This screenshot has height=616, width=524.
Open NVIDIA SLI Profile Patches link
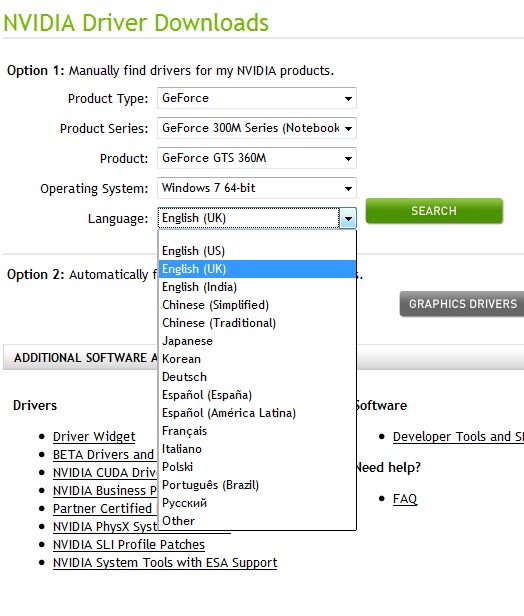129,545
